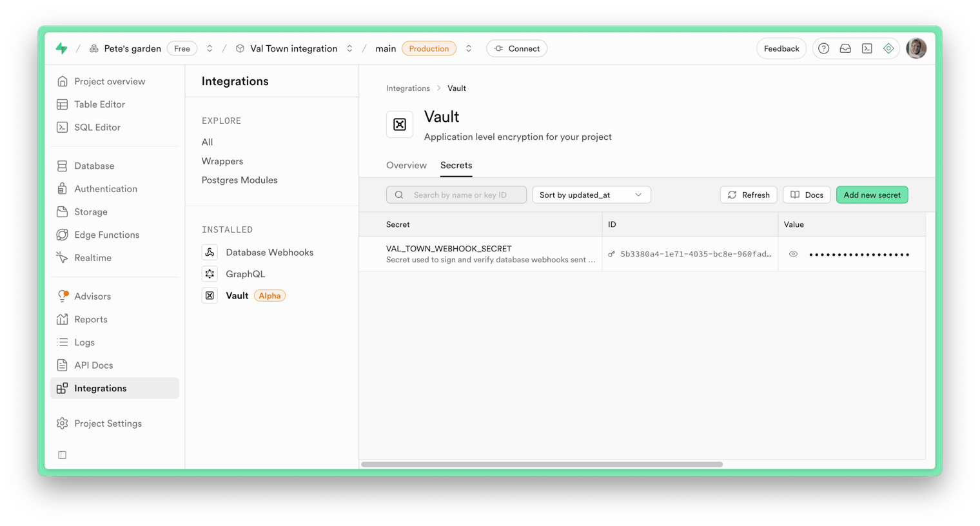
Task: Click the Feedback button
Action: click(x=781, y=48)
